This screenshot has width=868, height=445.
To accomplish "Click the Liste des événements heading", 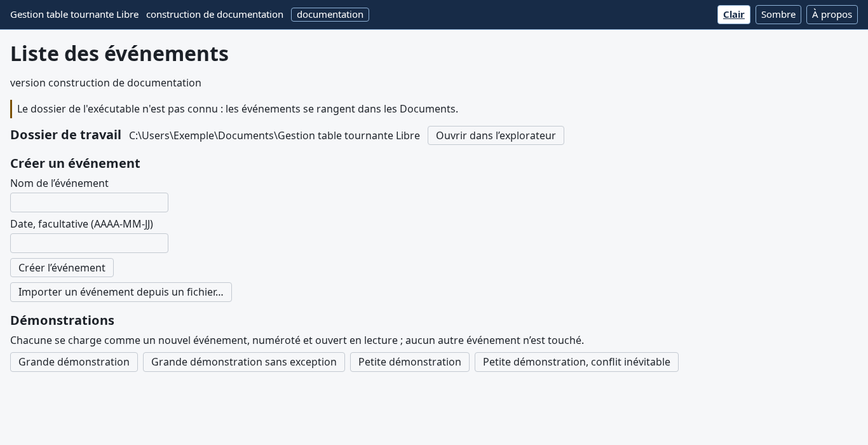I will 119,54.
